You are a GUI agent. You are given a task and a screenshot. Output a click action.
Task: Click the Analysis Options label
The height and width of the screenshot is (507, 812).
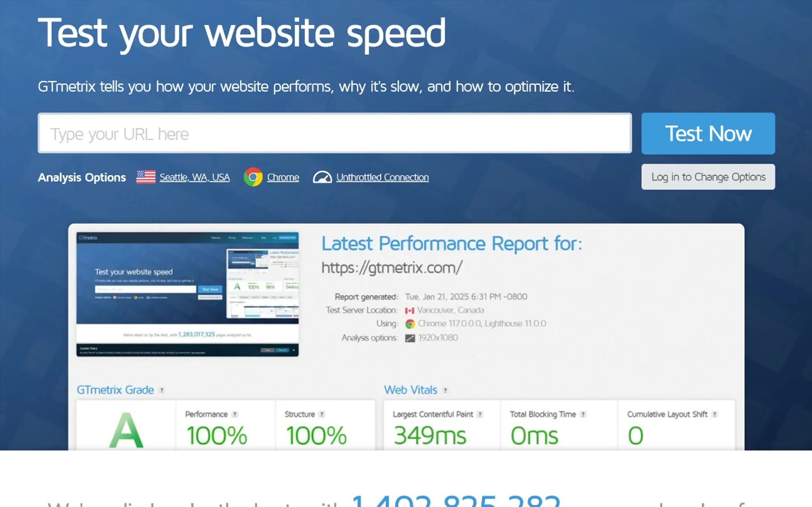pyautogui.click(x=82, y=177)
